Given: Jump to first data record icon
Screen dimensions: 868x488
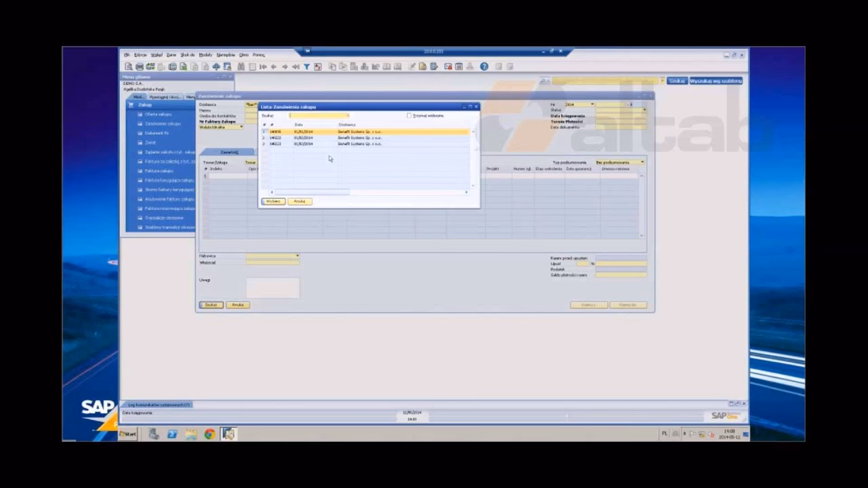Looking at the screenshot, I should click(262, 66).
